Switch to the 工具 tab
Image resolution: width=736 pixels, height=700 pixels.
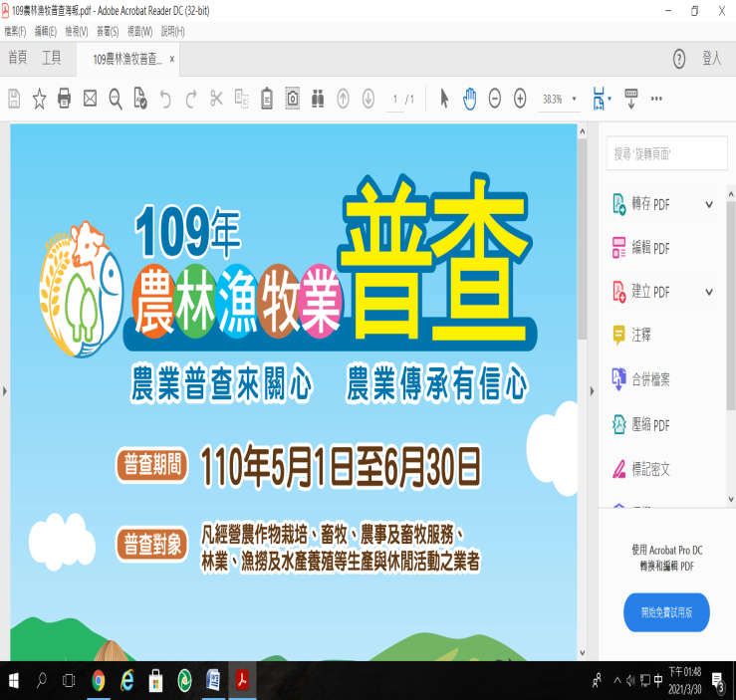(51, 59)
